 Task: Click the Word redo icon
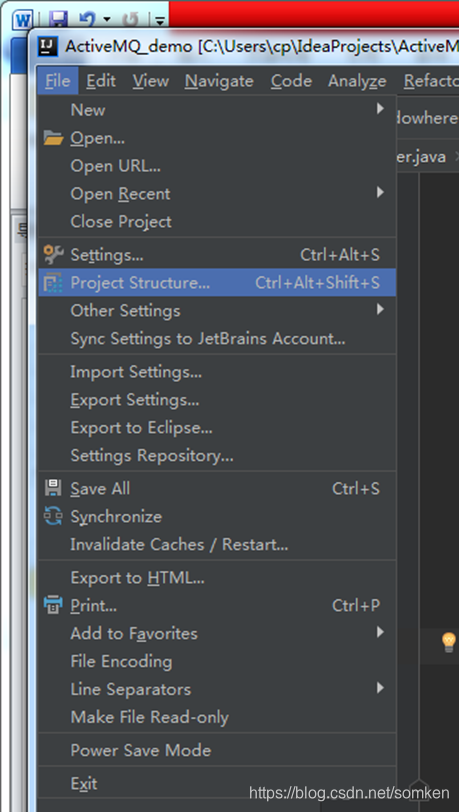130,20
